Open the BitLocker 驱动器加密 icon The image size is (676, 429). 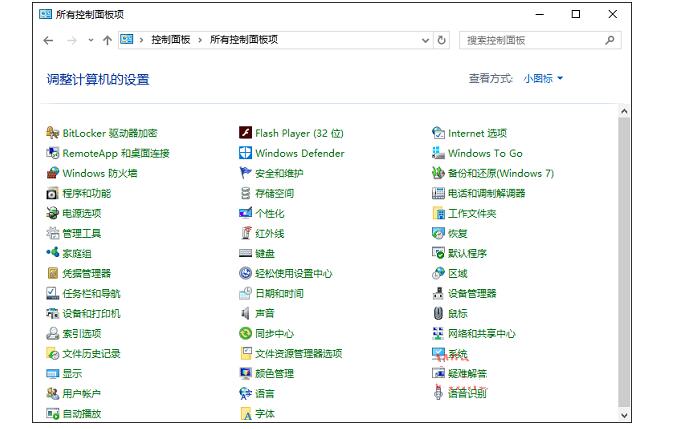pos(53,133)
